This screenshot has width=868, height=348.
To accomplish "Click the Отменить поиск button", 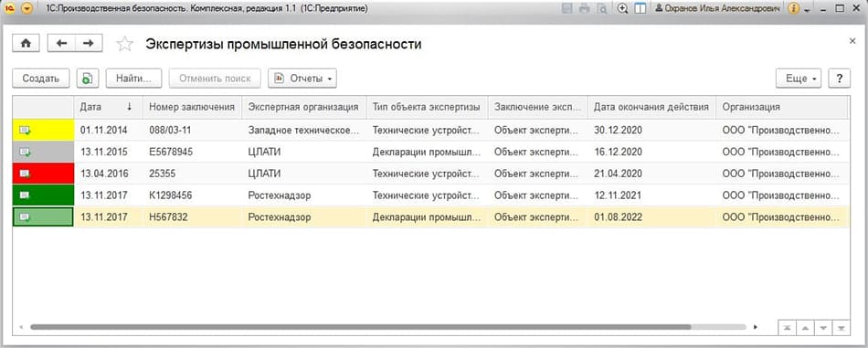I will pyautogui.click(x=215, y=79).
